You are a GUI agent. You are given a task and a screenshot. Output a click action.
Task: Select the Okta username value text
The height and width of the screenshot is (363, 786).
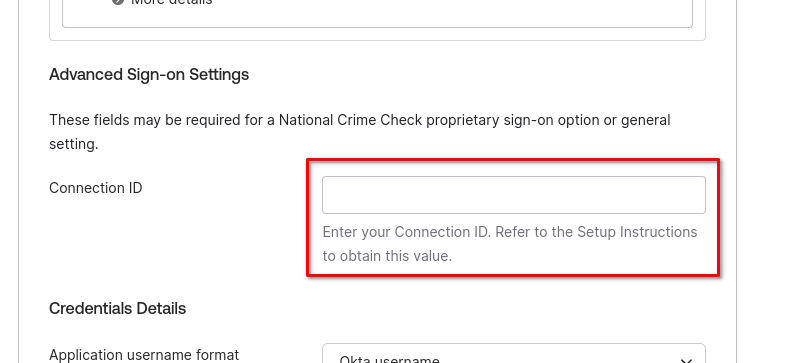click(389, 359)
